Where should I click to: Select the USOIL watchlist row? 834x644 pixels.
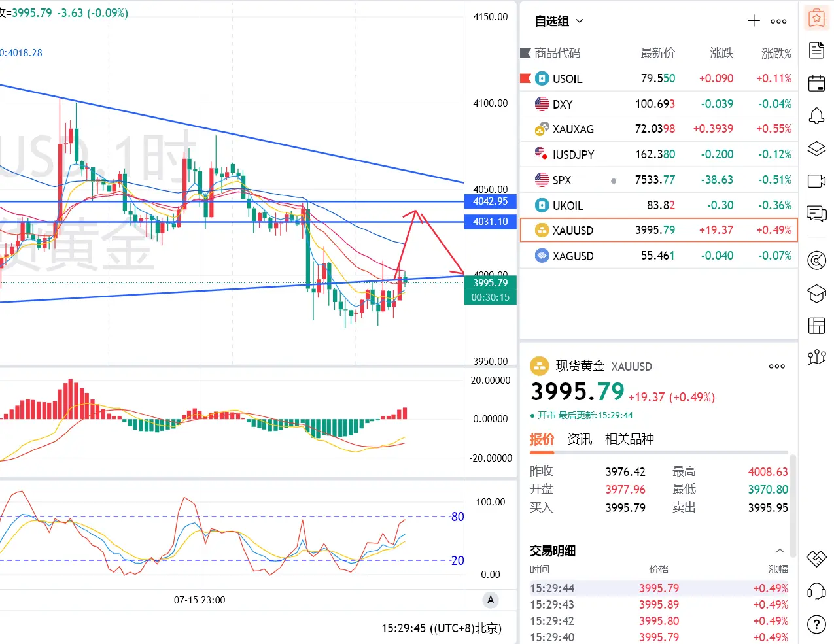659,78
